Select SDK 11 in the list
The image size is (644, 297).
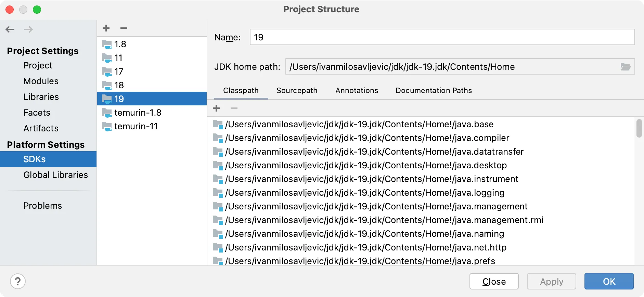(152, 58)
